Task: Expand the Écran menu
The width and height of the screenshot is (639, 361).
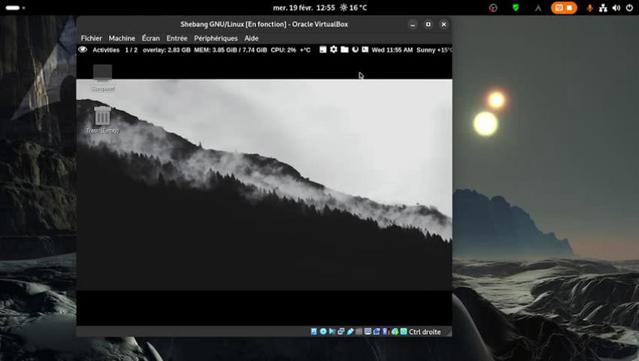Action: tap(151, 38)
